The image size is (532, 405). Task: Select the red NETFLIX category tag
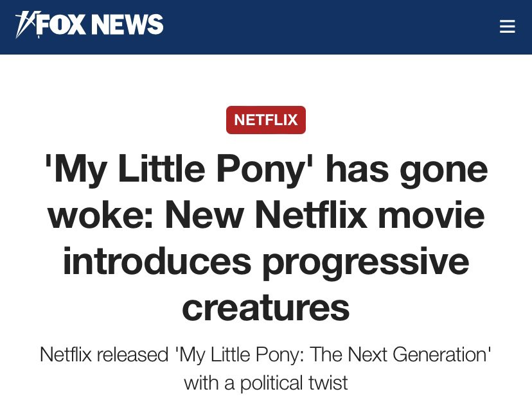265,120
